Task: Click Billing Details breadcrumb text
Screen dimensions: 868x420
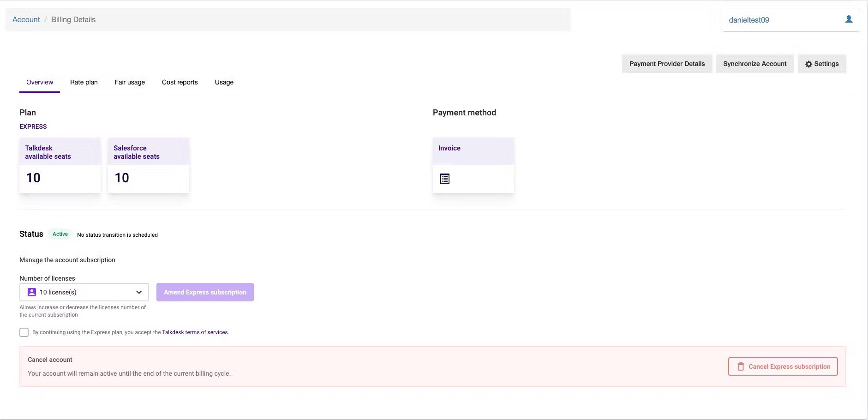Action: (73, 19)
